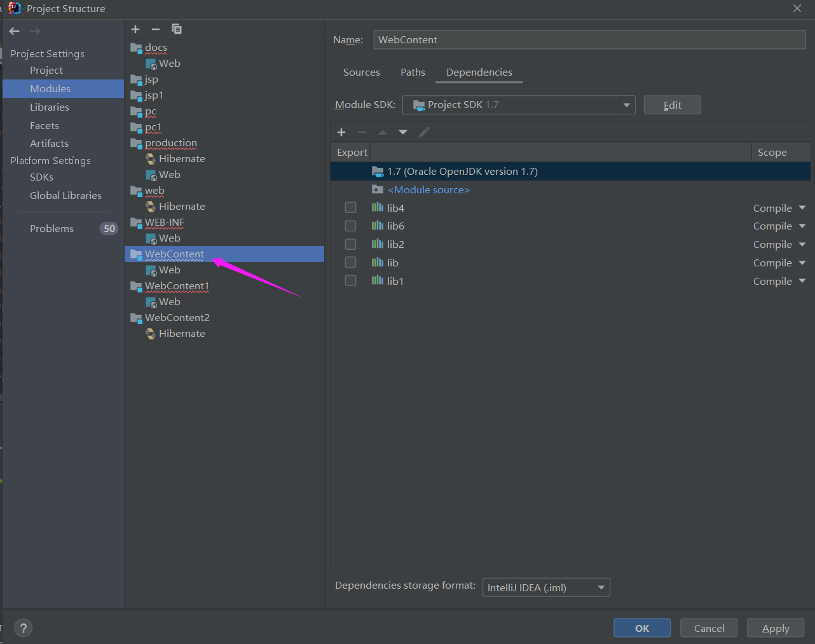Remove the dependency with the minus icon
Image resolution: width=815 pixels, height=644 pixels.
click(362, 132)
